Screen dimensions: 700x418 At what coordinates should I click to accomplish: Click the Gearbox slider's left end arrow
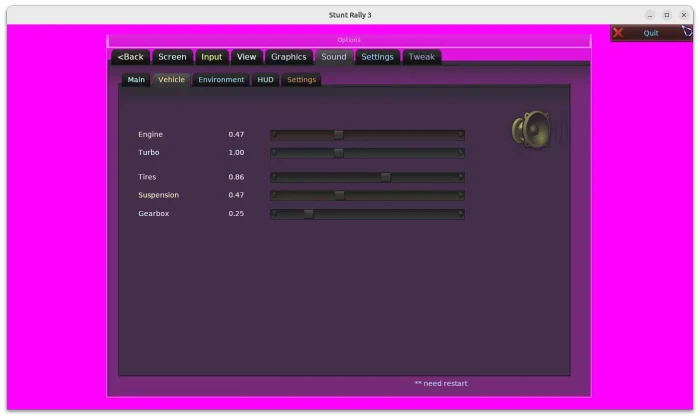275,214
